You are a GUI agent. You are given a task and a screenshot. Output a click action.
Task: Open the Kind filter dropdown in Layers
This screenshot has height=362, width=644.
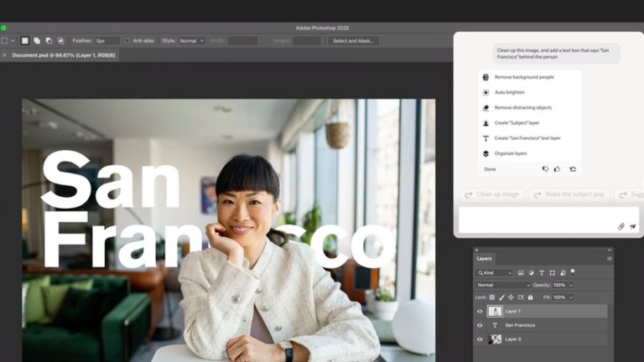coord(495,273)
